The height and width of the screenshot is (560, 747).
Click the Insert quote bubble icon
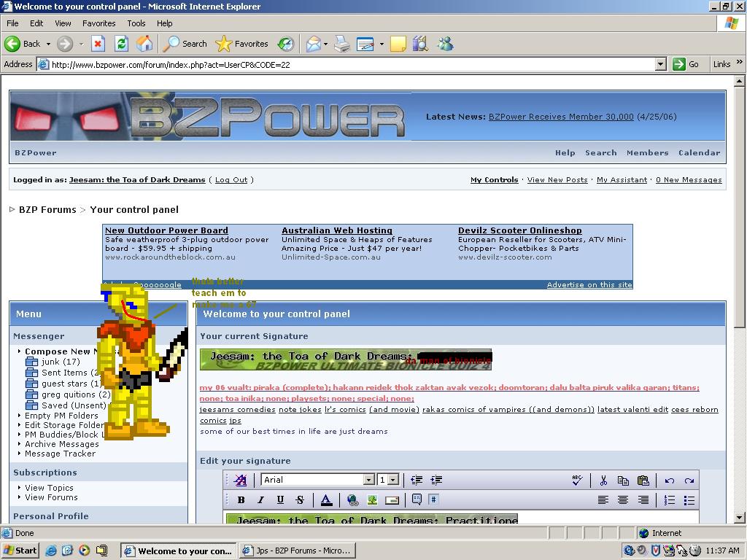(x=417, y=499)
